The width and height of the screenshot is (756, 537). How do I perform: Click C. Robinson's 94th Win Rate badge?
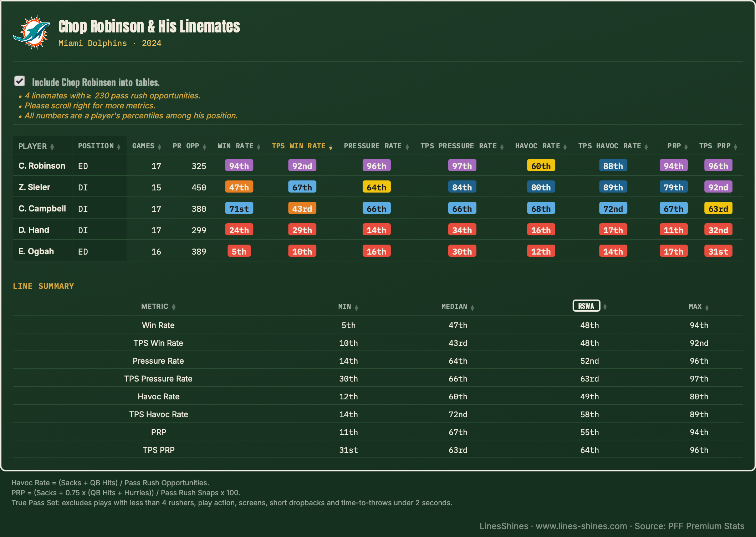coord(239,166)
